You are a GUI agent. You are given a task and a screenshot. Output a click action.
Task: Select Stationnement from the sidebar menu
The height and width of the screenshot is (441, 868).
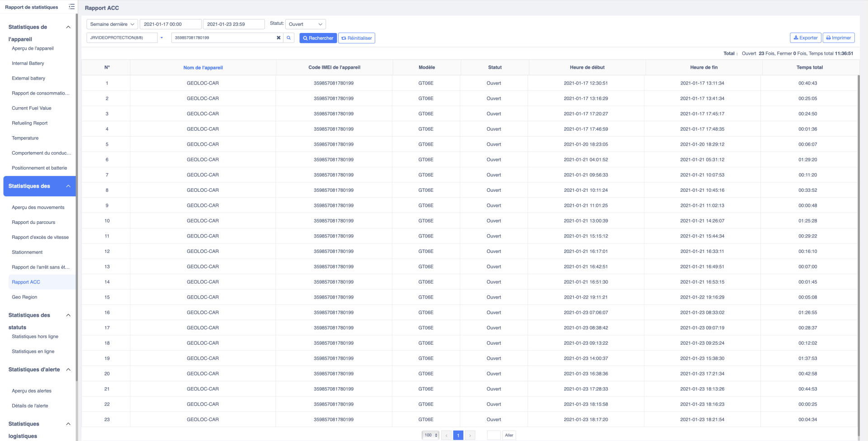click(27, 252)
